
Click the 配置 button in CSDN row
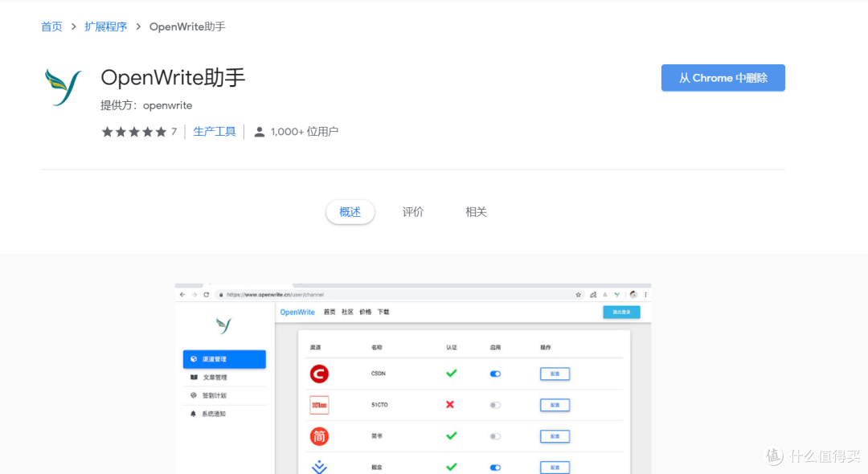click(x=555, y=374)
